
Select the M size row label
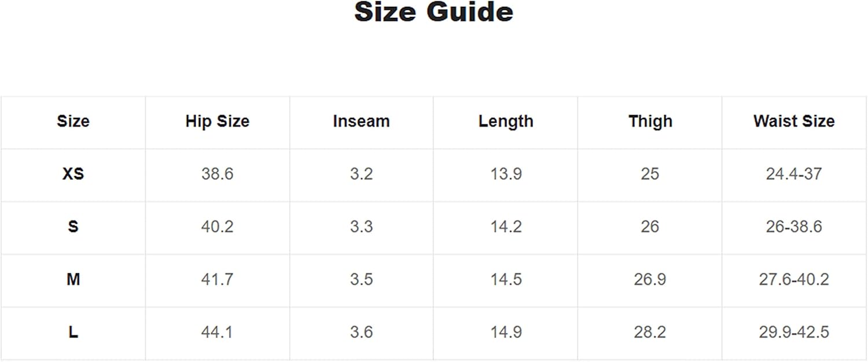click(x=73, y=280)
